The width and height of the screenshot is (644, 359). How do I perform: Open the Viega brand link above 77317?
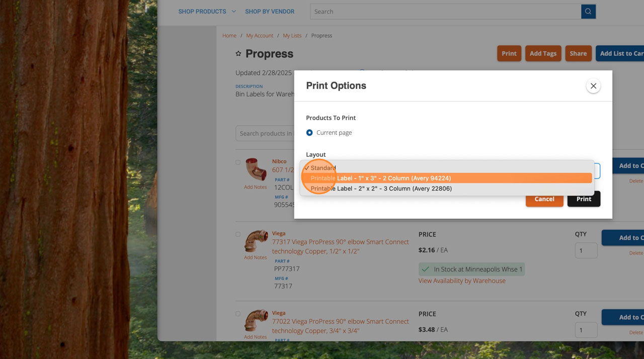point(279,233)
